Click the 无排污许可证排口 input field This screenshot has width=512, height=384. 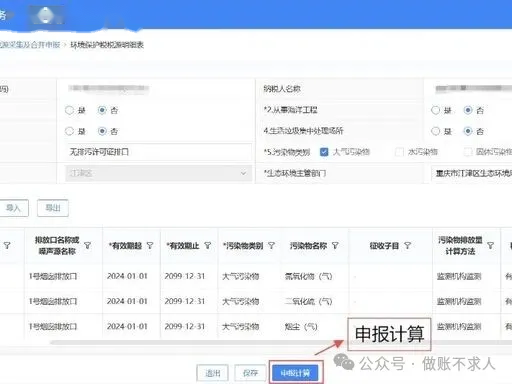point(158,152)
